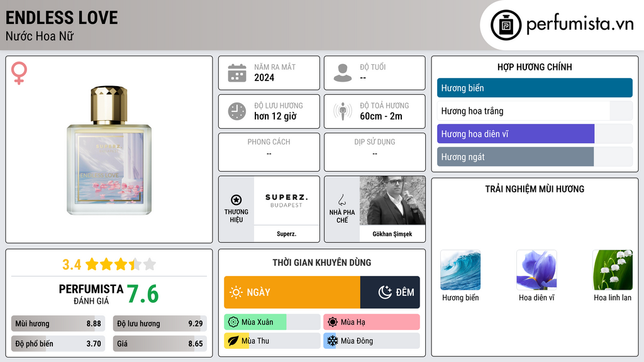Screen dimensions: 644x362
Task: Open the Endless Love bottle image
Action: tap(109, 150)
